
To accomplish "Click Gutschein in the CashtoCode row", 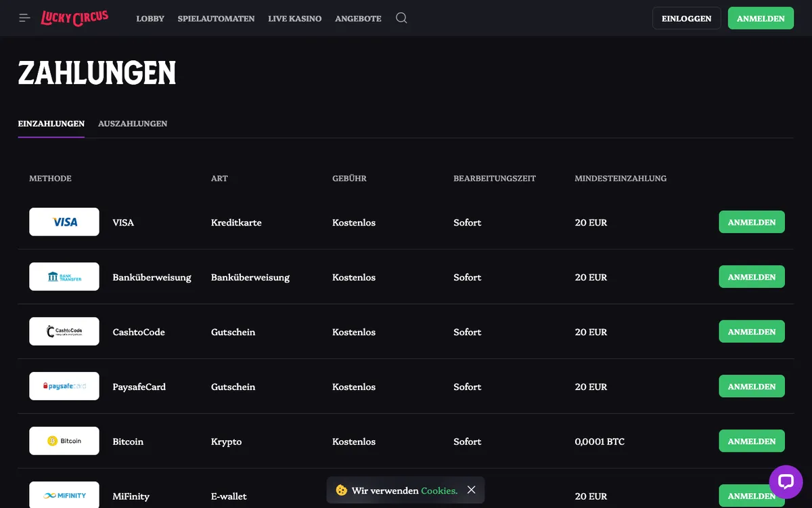I will [x=233, y=332].
